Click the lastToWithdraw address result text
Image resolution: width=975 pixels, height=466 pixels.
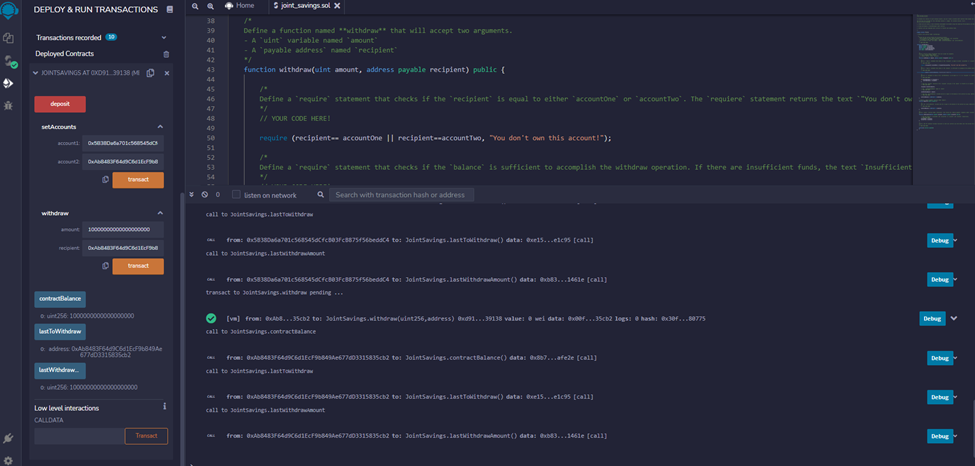(101, 352)
